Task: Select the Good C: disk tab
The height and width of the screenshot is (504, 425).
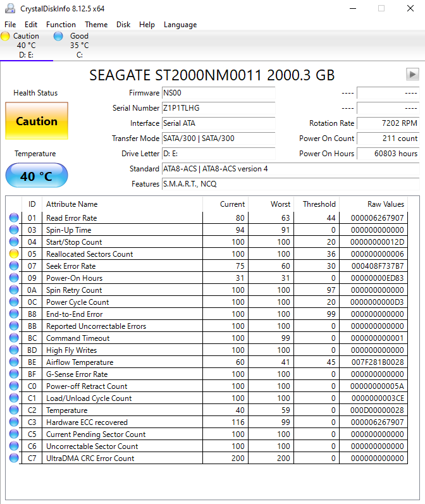Action: pos(80,46)
